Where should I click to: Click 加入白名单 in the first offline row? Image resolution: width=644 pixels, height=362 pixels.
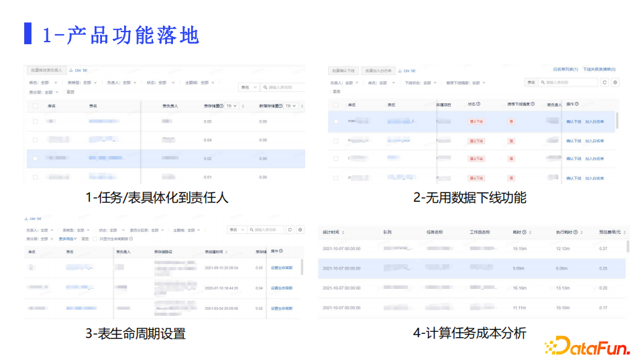point(594,122)
